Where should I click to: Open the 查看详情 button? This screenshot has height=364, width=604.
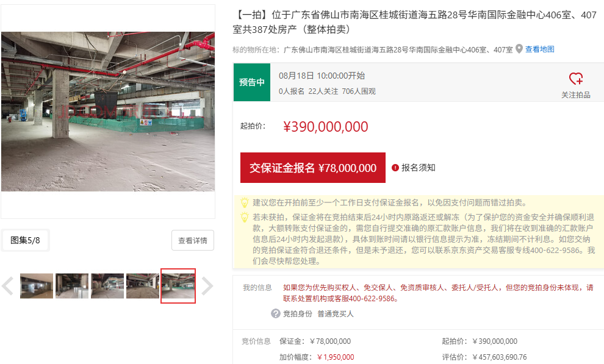[193, 240]
